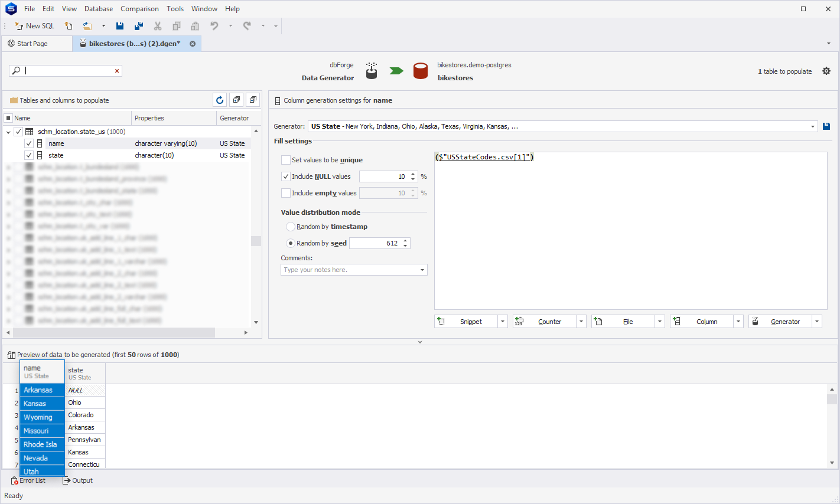The image size is (840, 504).
Task: Select Random by timestamp option
Action: [290, 227]
